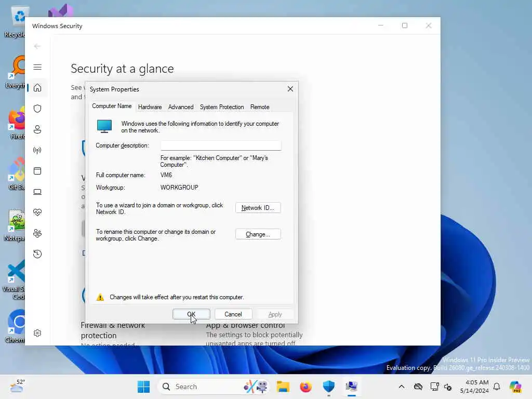Open Account protection person icon

point(37,129)
